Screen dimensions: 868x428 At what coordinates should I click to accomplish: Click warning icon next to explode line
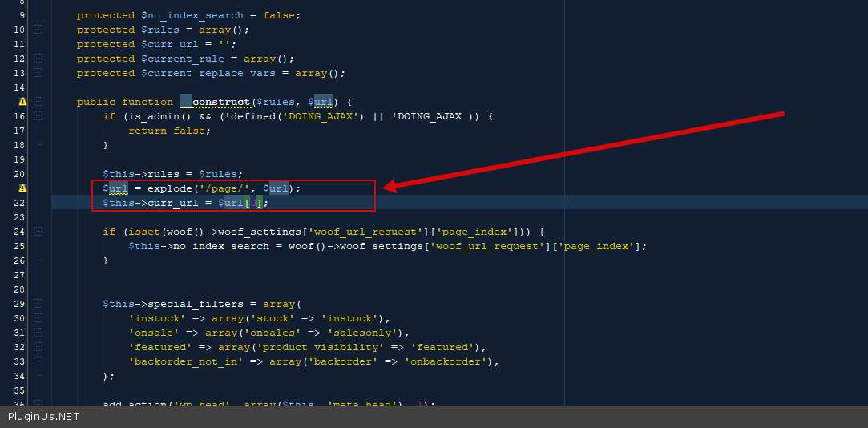point(22,188)
